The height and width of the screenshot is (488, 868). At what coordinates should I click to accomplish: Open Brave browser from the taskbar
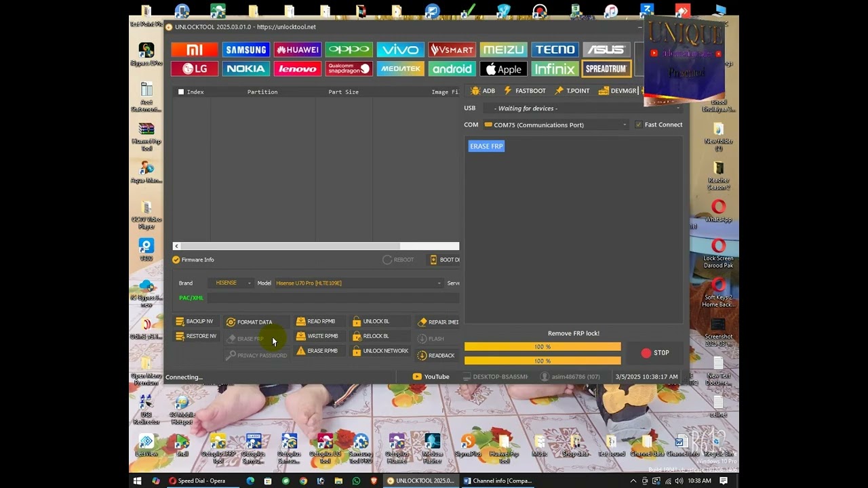tap(374, 481)
